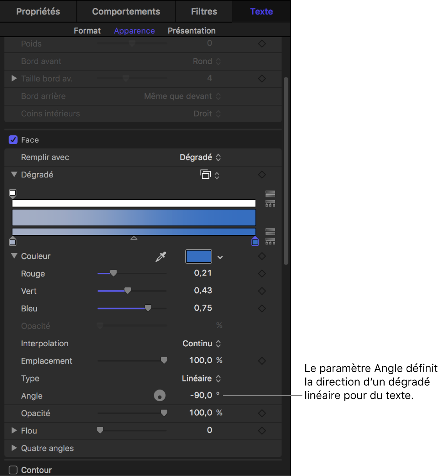Click the white opacity bar of the gradient
This screenshot has height=476, width=448.
click(x=134, y=203)
